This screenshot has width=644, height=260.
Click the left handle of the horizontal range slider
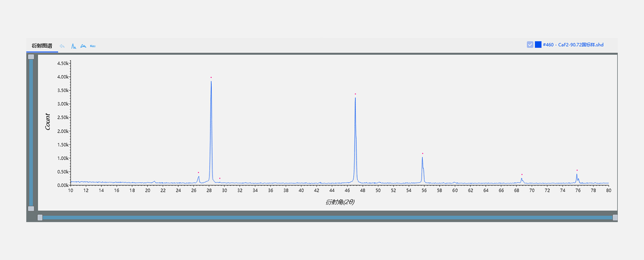click(40, 218)
